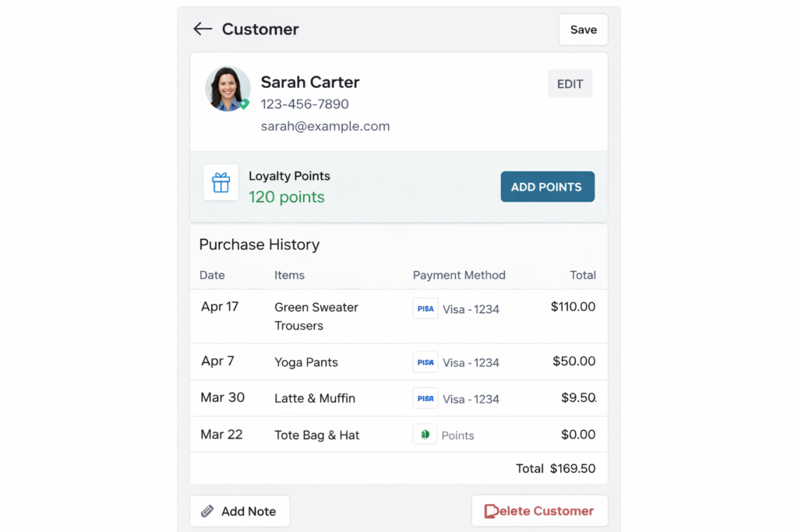Click the Payment Method column header

tap(459, 275)
